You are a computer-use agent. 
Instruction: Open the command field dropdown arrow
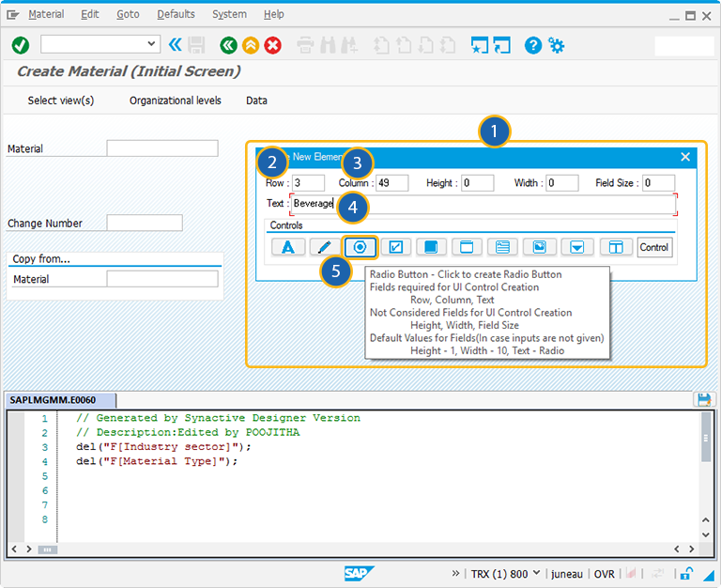pos(151,44)
